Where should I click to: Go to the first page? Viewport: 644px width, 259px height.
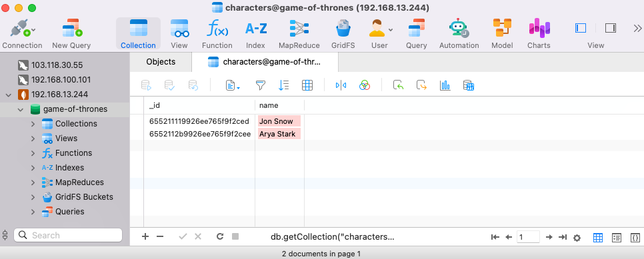(x=495, y=237)
